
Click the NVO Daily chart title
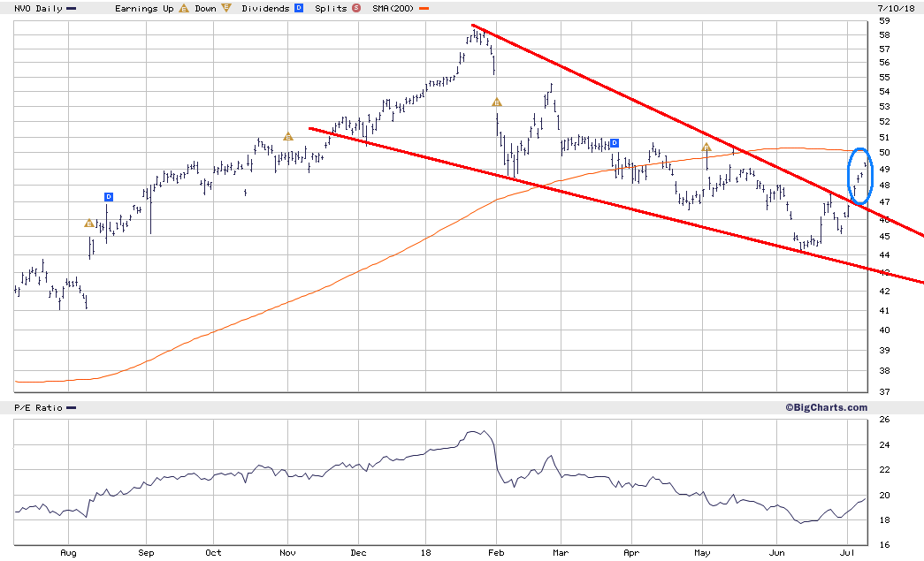click(x=38, y=8)
